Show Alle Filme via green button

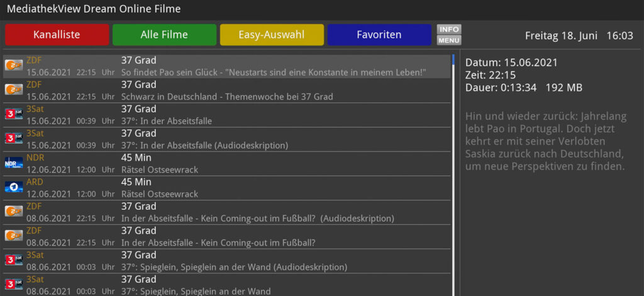pyautogui.click(x=164, y=35)
